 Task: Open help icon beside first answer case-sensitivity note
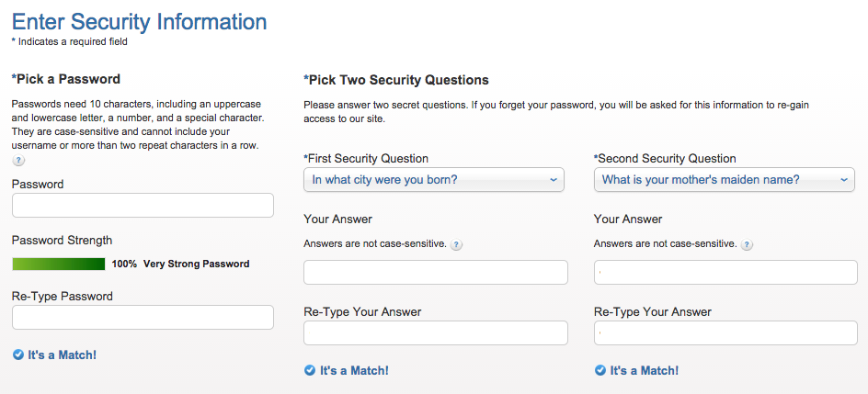456,244
